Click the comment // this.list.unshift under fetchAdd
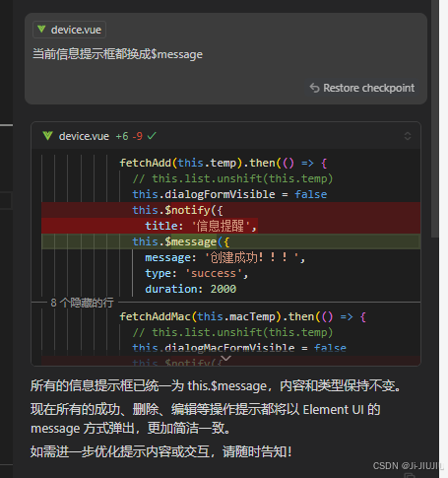 click(x=232, y=178)
